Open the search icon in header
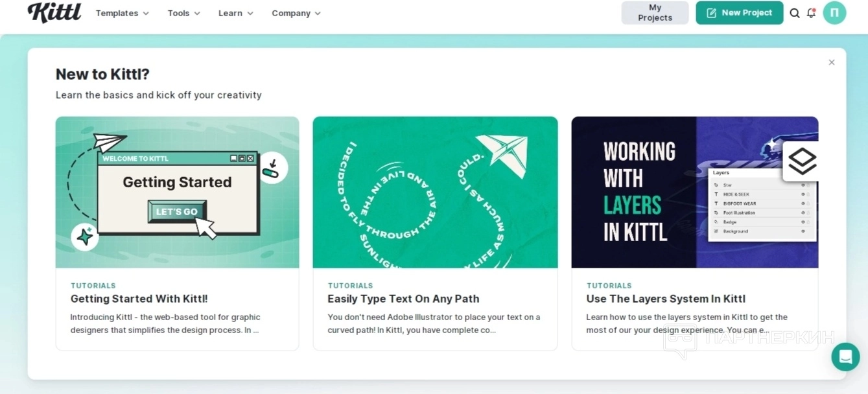 tap(795, 13)
